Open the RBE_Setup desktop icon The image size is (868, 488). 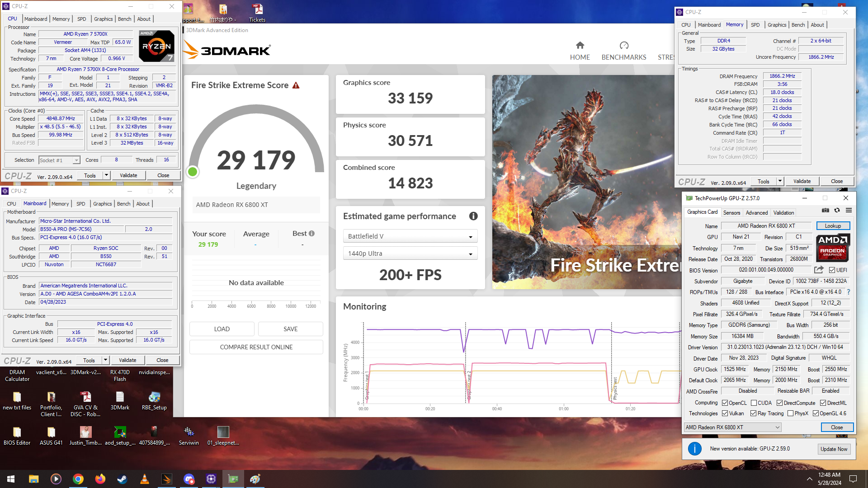154,401
